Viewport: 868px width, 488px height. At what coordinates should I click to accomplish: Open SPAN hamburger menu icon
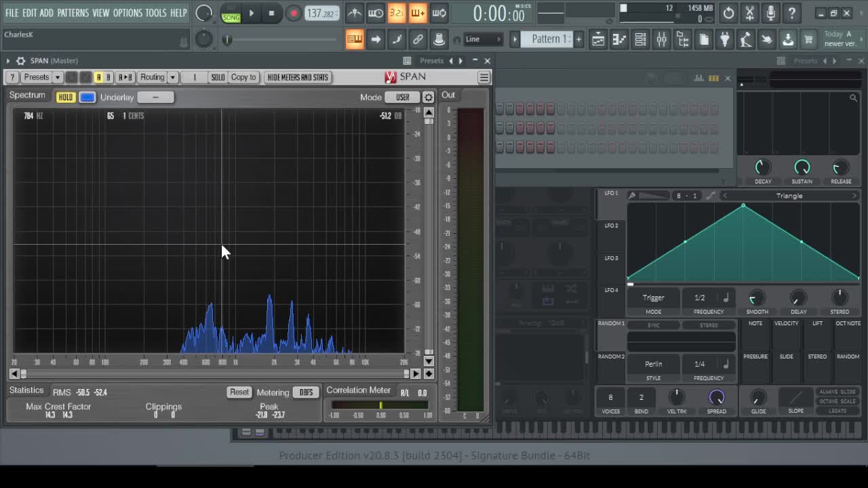(484, 77)
